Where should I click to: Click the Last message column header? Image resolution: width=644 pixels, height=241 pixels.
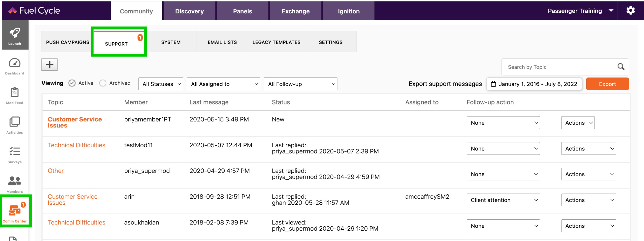209,102
